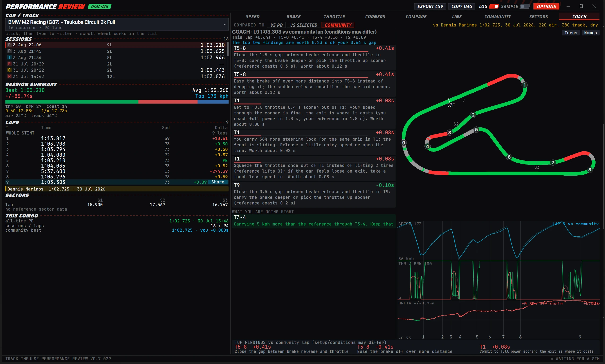Click the iRacing badge in the title
The width and height of the screenshot is (605, 364).
point(99,6)
